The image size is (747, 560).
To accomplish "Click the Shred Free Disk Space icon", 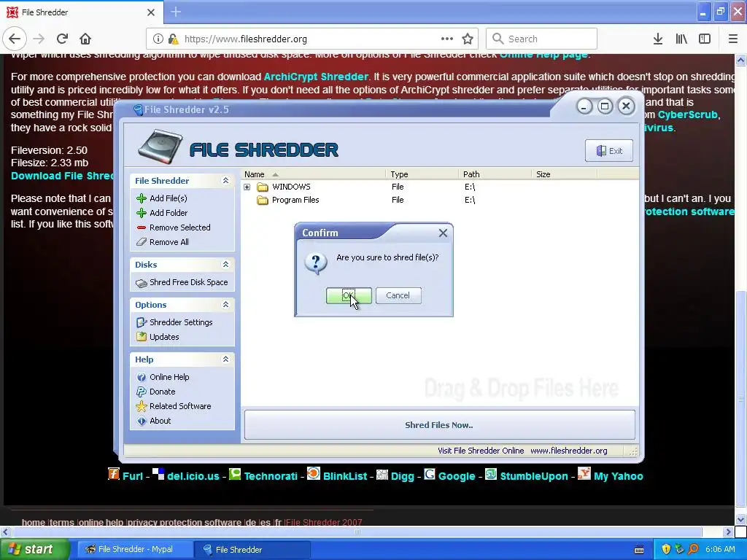I will 142,283.
